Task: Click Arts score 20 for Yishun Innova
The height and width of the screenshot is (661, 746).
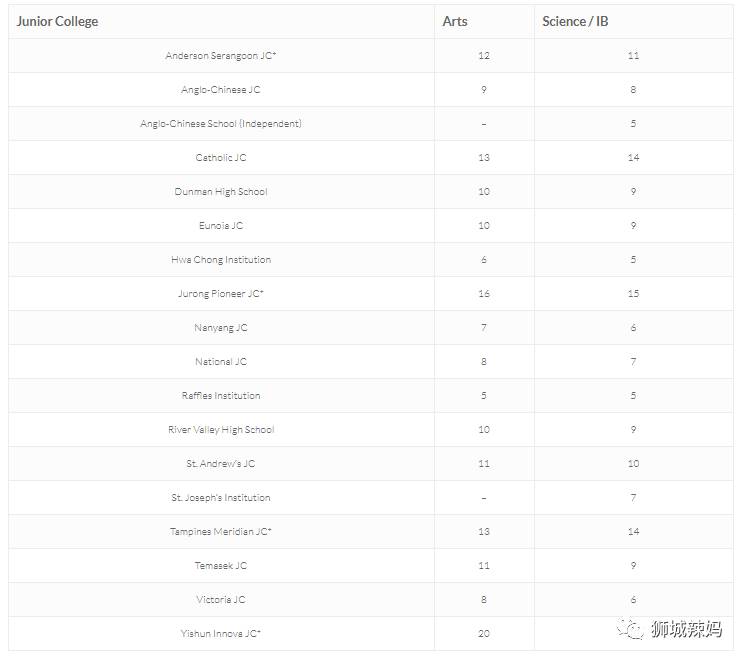Action: [484, 634]
